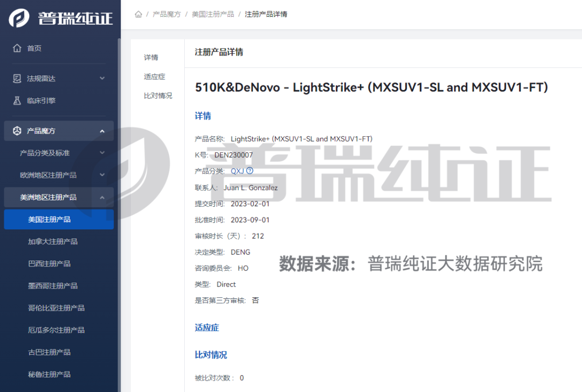
Task: Expand the 产品分类及标准 chevron
Action: point(102,153)
